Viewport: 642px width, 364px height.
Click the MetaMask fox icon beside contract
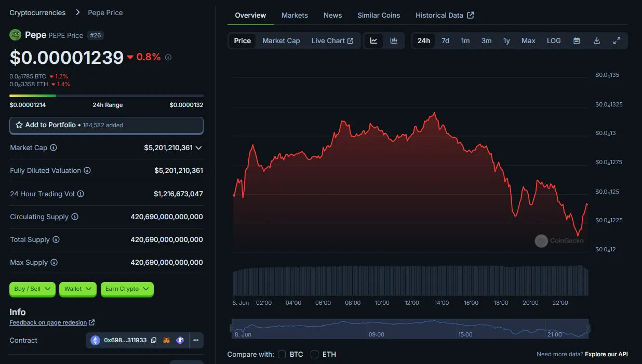[x=167, y=340]
